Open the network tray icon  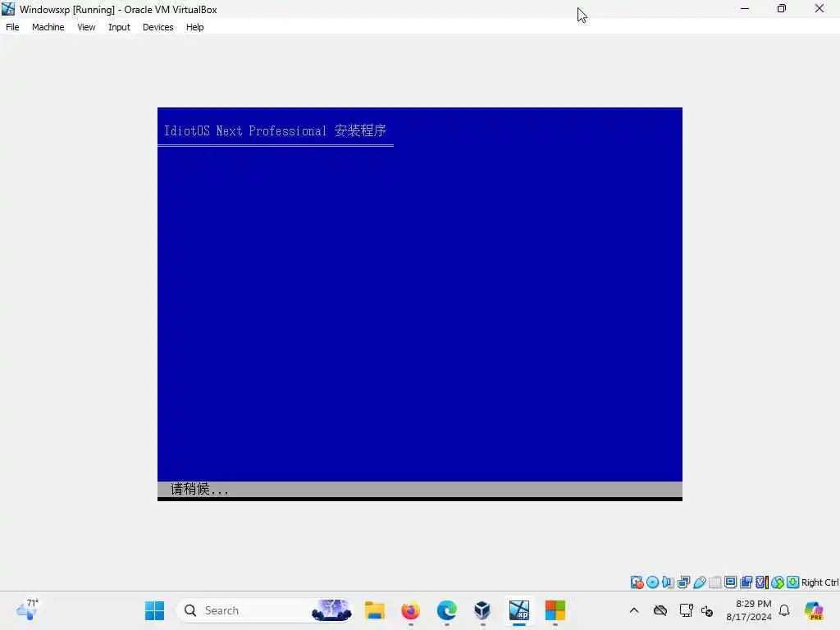686,610
